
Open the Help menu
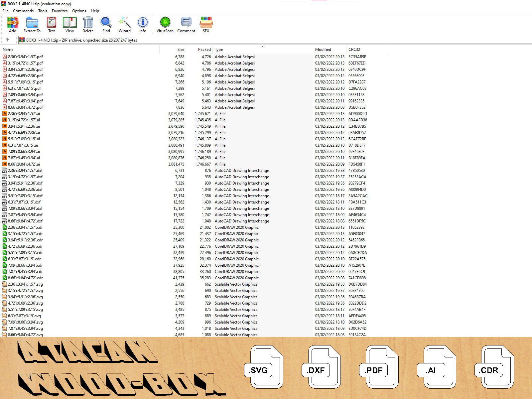(x=95, y=11)
